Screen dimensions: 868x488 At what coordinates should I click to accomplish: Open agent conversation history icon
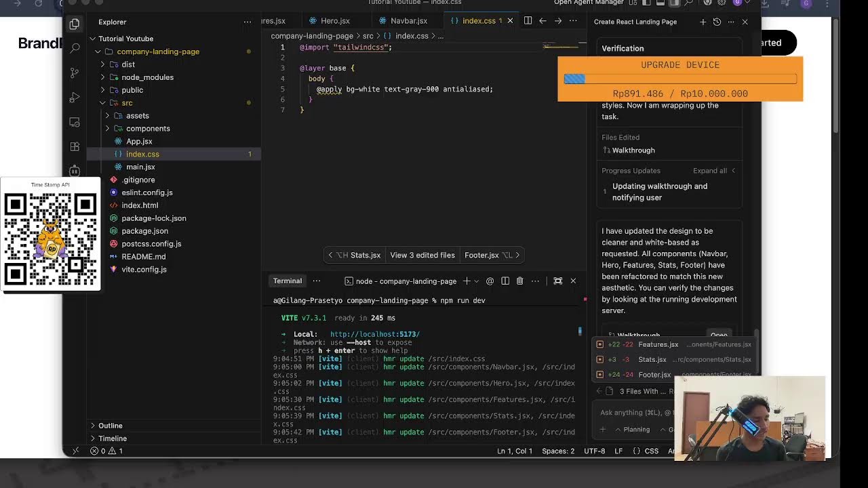[717, 22]
